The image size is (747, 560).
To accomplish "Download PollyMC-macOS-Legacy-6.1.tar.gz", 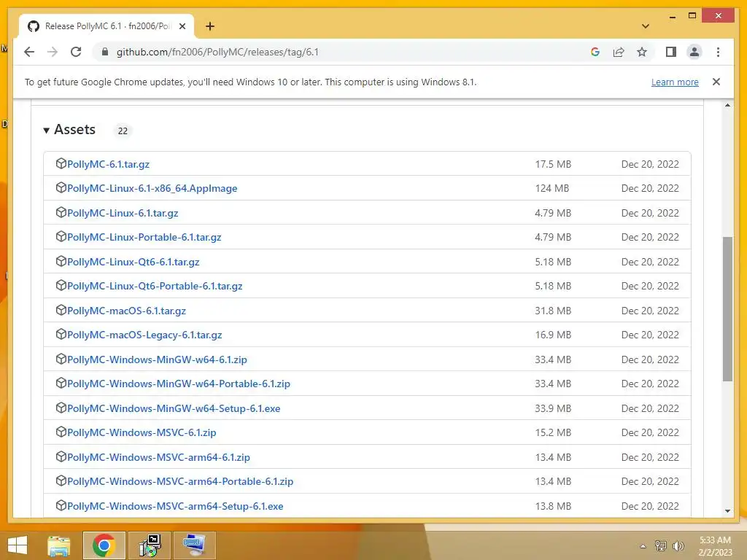I will point(144,335).
